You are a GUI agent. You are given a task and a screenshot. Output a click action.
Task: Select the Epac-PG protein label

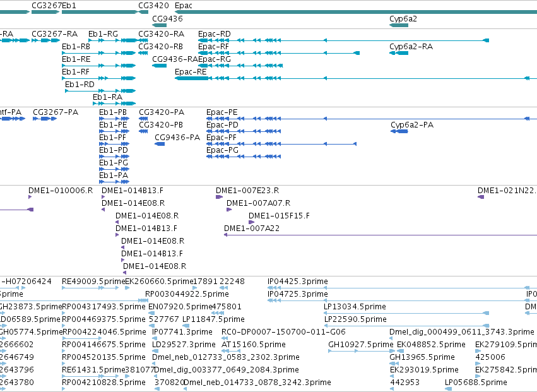pyautogui.click(x=222, y=150)
